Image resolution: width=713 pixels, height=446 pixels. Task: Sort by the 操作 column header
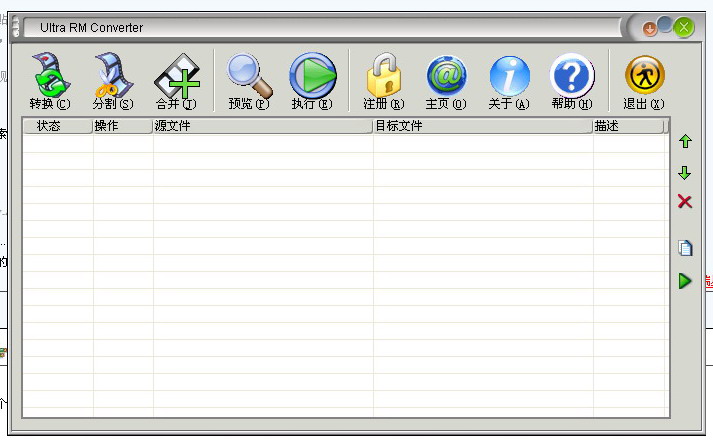tap(123, 126)
